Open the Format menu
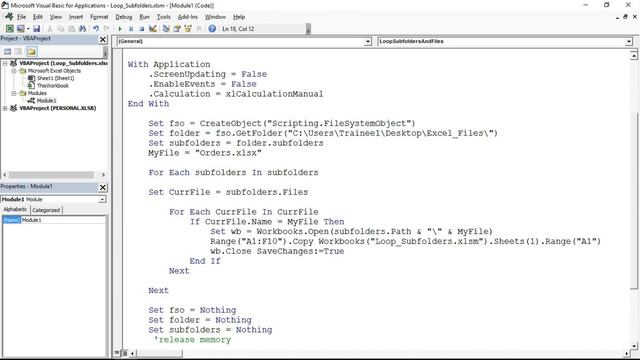The width and height of the screenshot is (640, 360). tap(99, 17)
